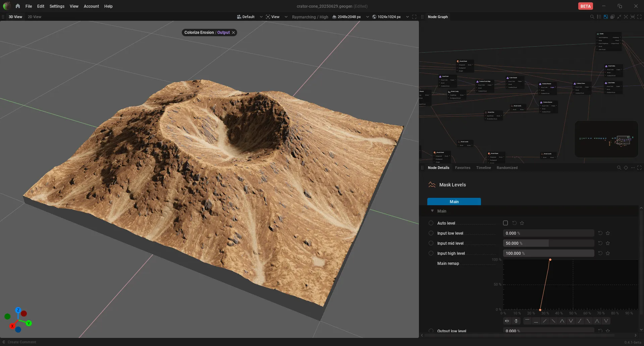Favorite the Auto level parameter
Screen dimensions: 644x346
[x=522, y=223]
